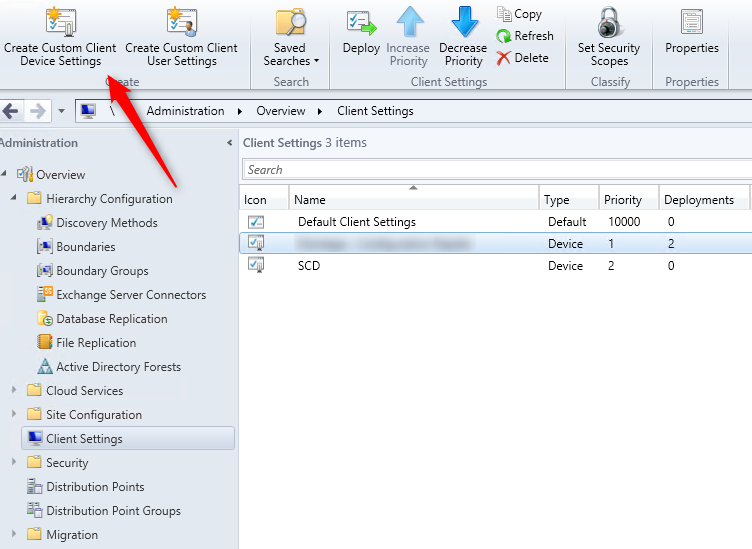Screen dimensions: 752x549
Task: Click Administration in the breadcrumb
Action: click(185, 111)
